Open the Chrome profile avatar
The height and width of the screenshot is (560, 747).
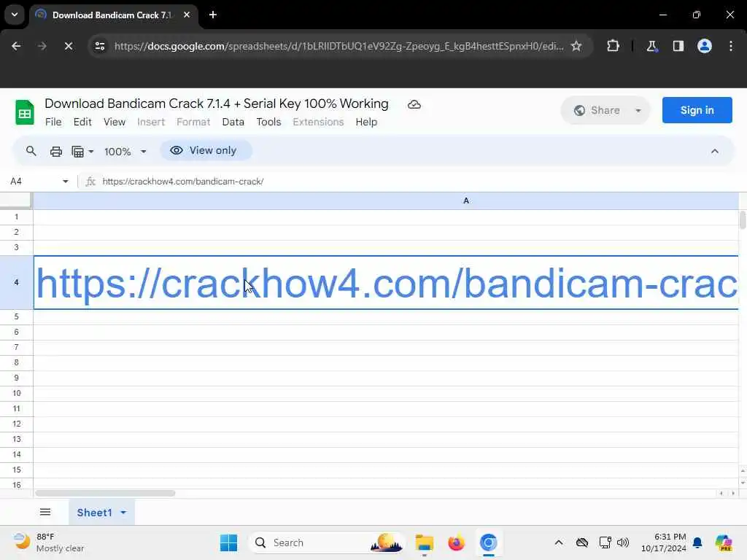click(x=704, y=46)
